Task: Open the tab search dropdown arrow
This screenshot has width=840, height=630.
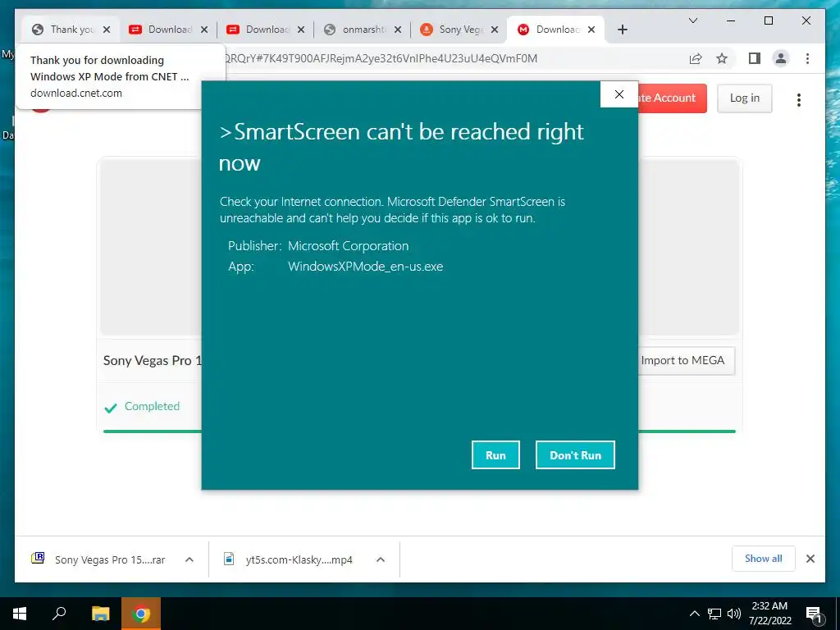Action: (x=692, y=21)
